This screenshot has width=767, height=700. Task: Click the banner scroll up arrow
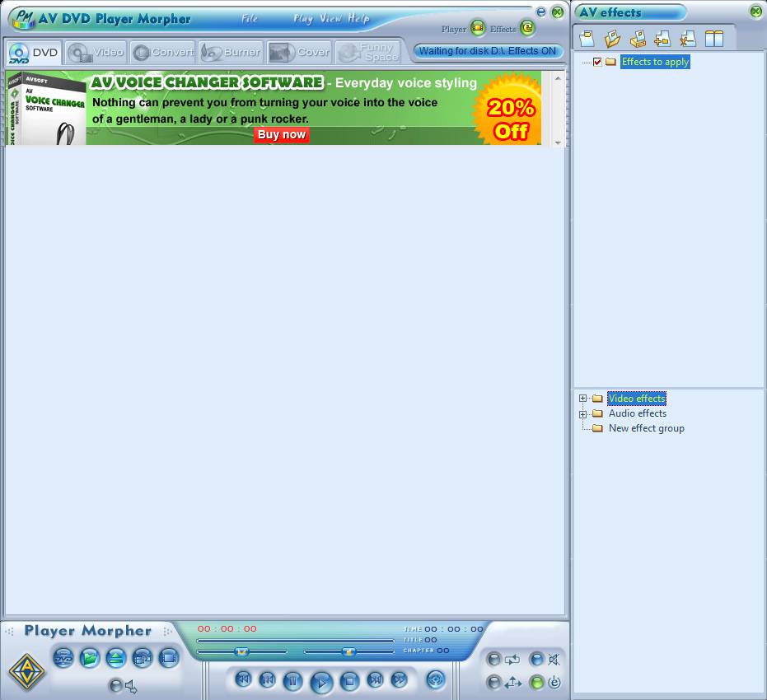click(558, 77)
